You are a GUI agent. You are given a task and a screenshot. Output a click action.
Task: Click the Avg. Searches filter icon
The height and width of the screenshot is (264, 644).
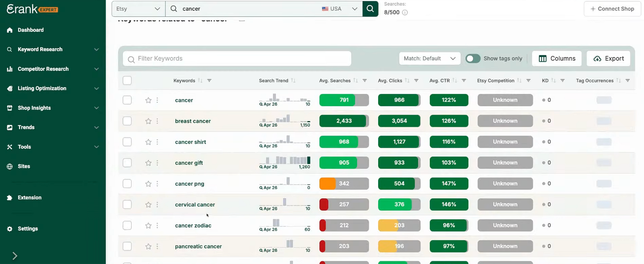pyautogui.click(x=364, y=81)
